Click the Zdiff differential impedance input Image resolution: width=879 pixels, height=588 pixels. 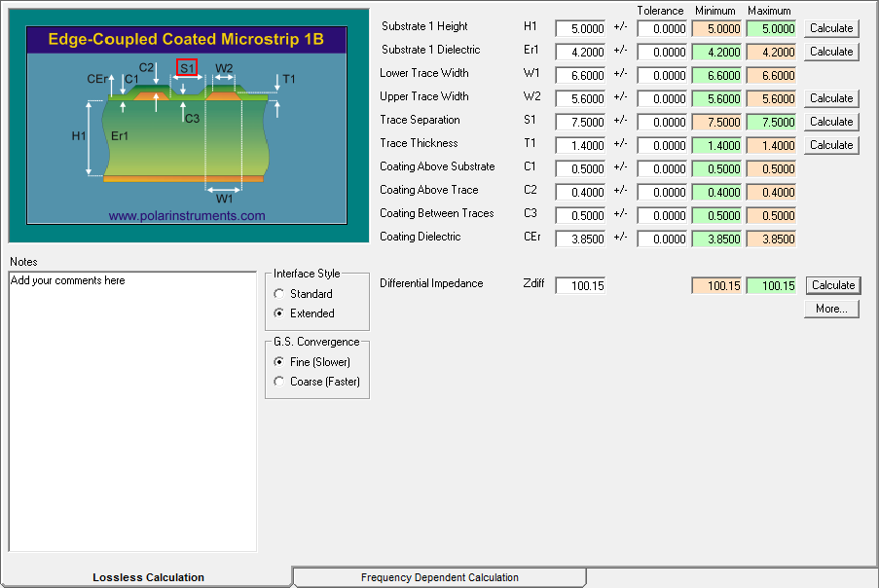(580, 285)
